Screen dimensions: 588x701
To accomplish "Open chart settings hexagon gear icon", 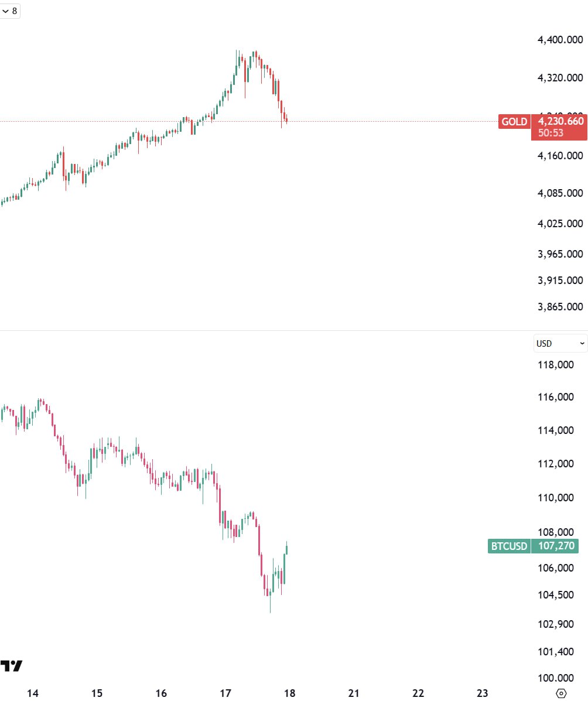I will (x=561, y=693).
